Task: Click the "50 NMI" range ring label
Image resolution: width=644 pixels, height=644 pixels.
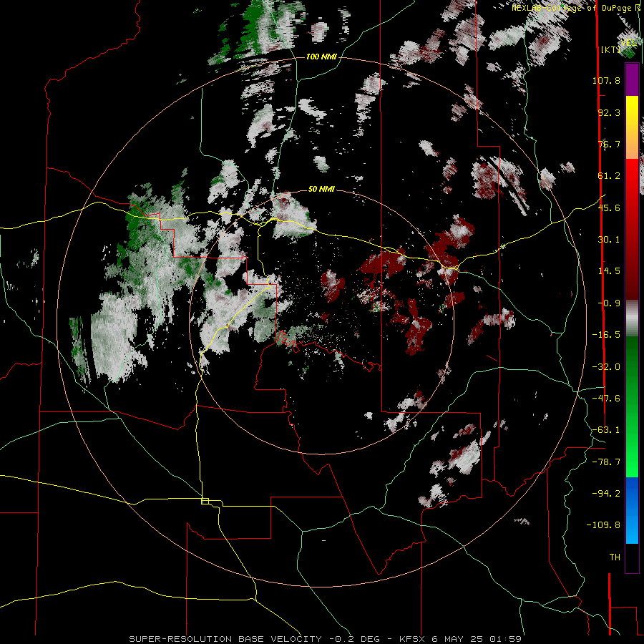Action: point(321,190)
